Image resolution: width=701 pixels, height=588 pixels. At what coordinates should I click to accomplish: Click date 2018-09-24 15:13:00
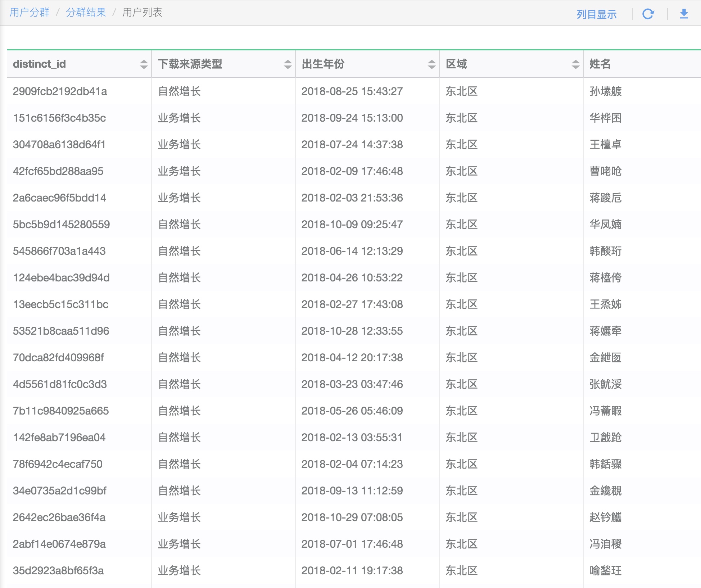(352, 118)
